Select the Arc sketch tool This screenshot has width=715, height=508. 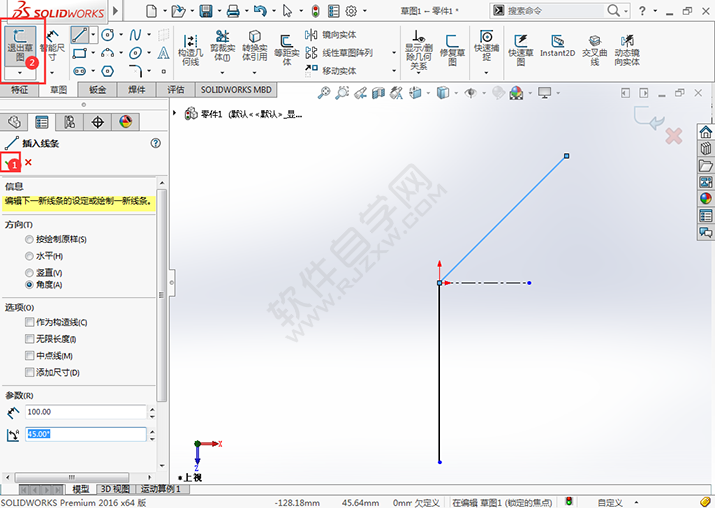point(108,53)
